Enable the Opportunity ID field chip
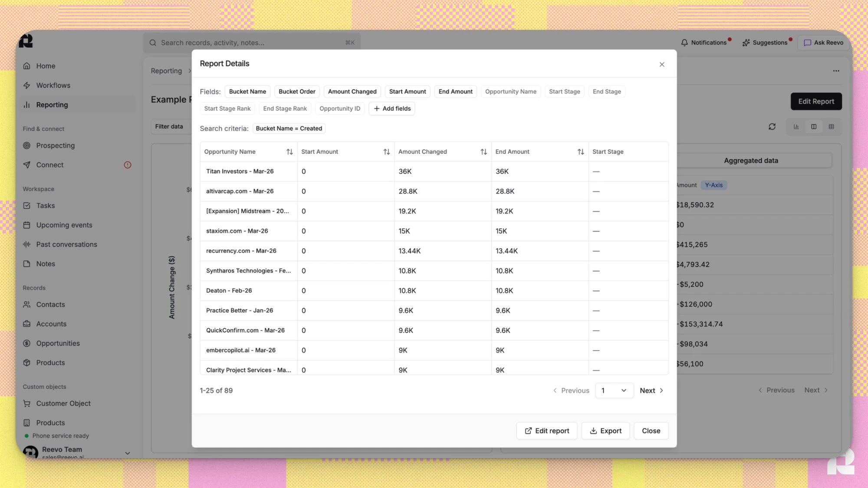 click(339, 108)
